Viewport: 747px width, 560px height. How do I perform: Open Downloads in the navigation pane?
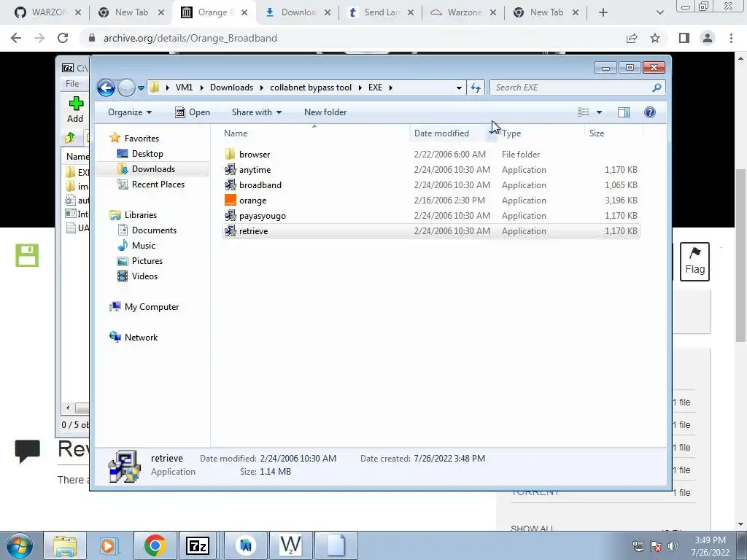[x=153, y=169]
